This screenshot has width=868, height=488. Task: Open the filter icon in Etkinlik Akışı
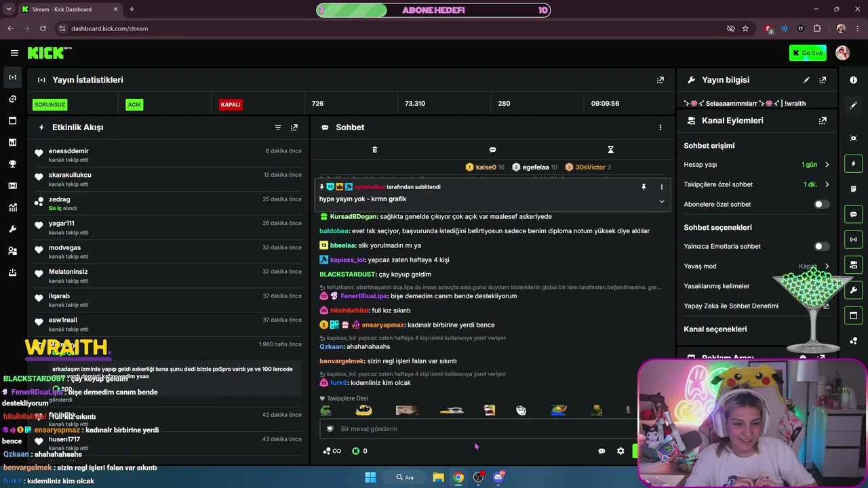coord(277,127)
